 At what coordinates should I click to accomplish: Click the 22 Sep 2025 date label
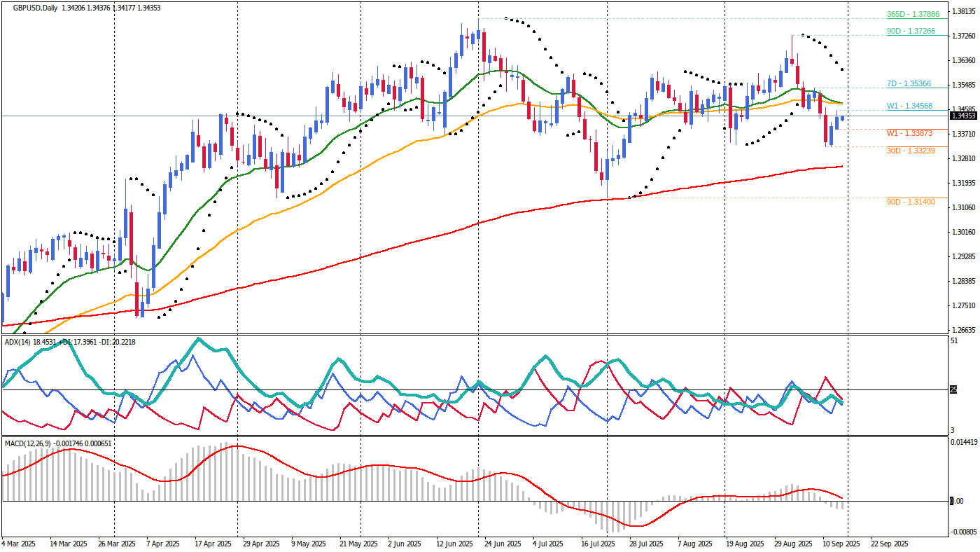889,544
